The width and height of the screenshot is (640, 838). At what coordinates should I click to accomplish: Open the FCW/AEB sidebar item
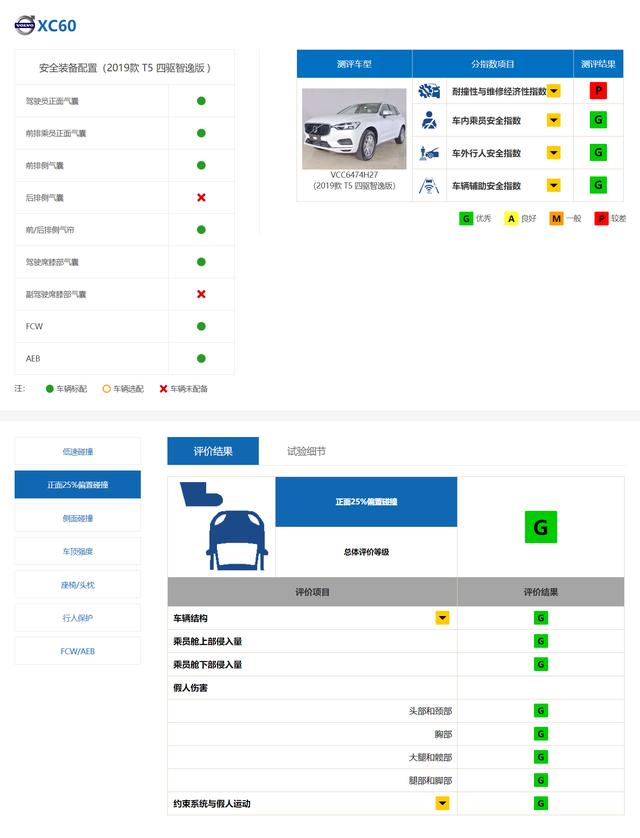[x=78, y=651]
